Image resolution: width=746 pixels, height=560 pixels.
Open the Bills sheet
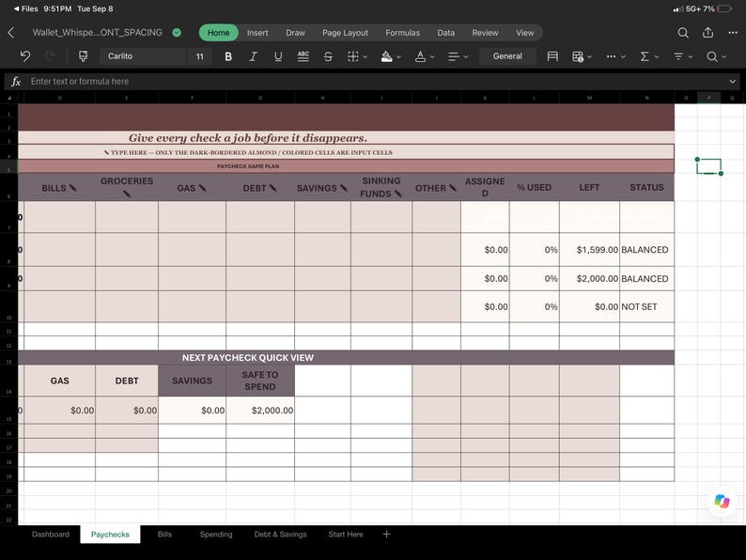(164, 534)
